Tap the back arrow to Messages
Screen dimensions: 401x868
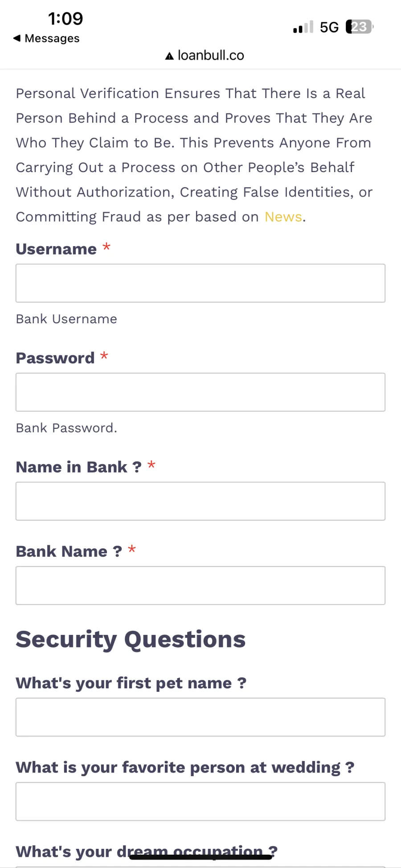click(17, 38)
